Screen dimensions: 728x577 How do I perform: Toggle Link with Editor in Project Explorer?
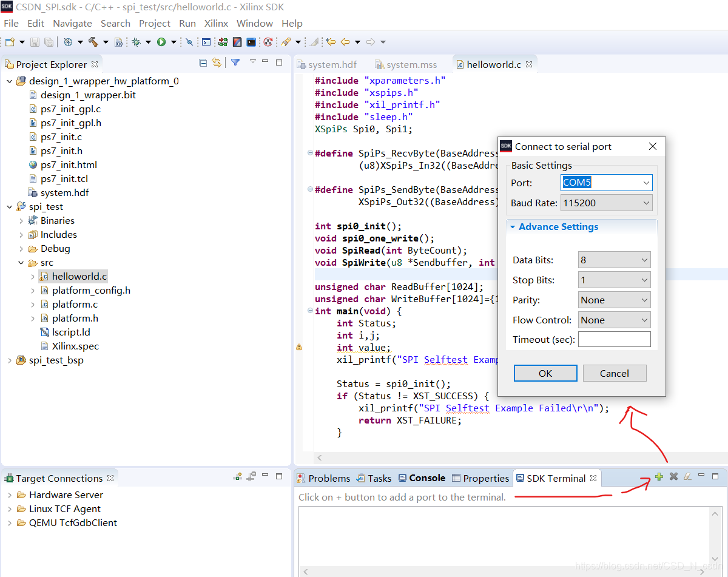(217, 62)
